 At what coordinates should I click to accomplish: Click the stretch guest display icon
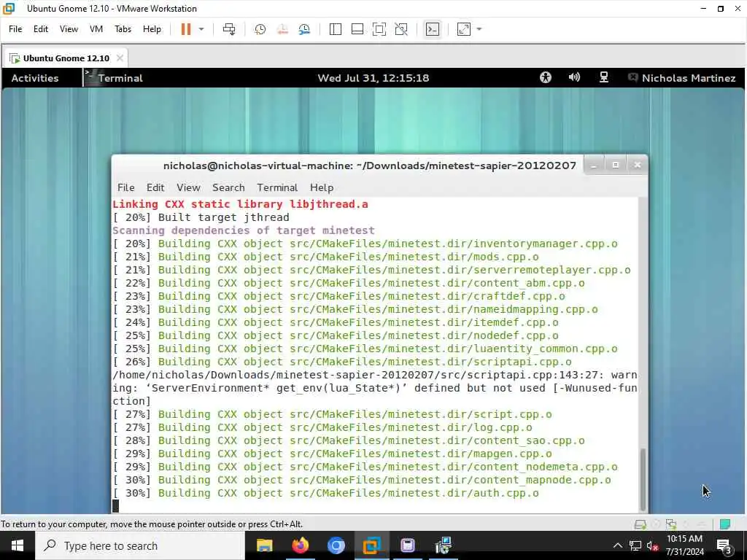click(463, 29)
